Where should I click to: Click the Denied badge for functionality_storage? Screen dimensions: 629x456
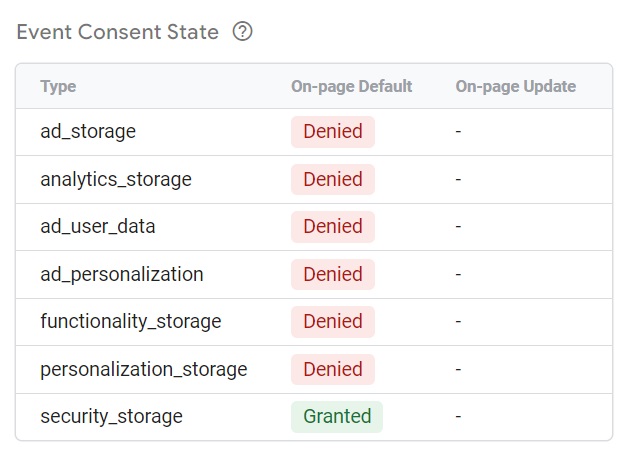(333, 322)
